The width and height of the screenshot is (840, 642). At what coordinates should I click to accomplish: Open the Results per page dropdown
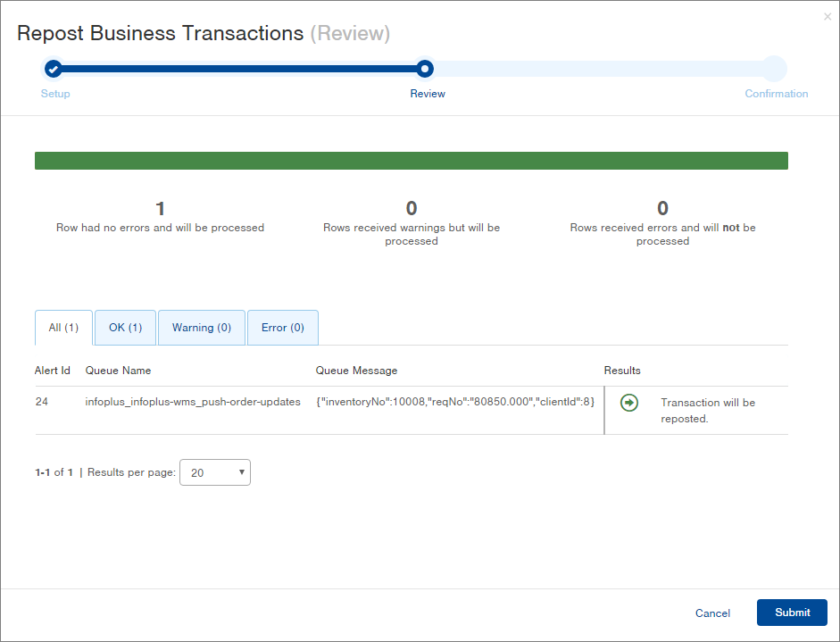[x=215, y=472]
